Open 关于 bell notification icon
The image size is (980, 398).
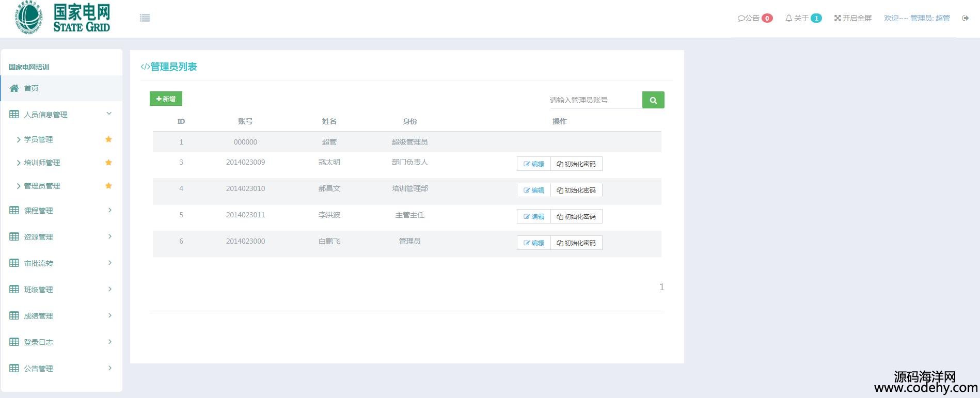tap(788, 18)
